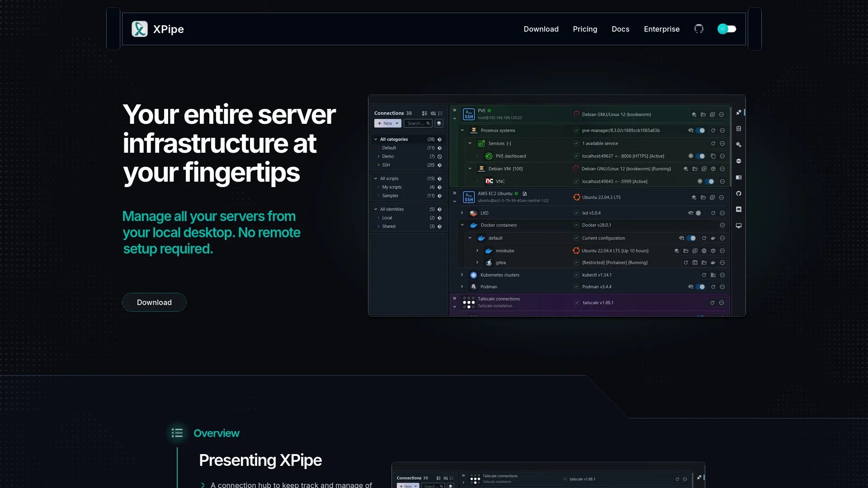
Task: Click refresh icon on tailscale v1.88.1 row
Action: 712,303
